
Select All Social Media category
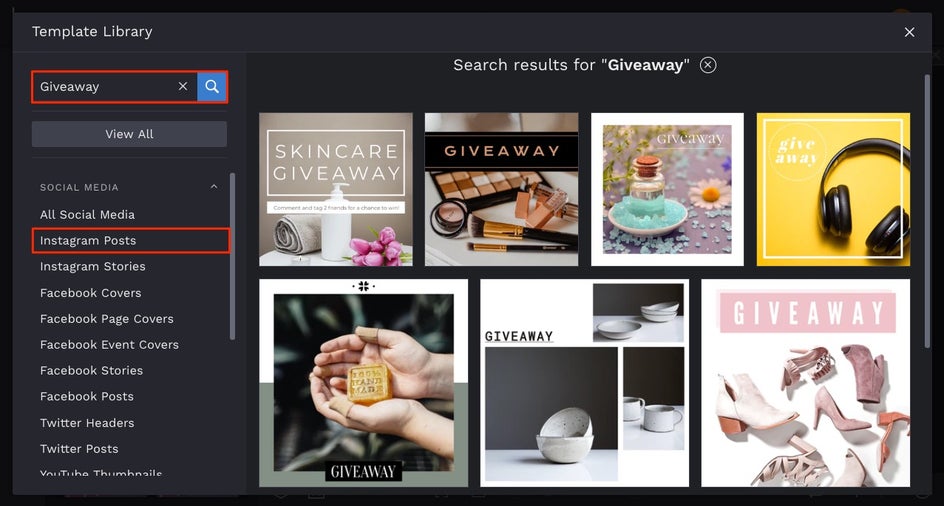point(87,214)
